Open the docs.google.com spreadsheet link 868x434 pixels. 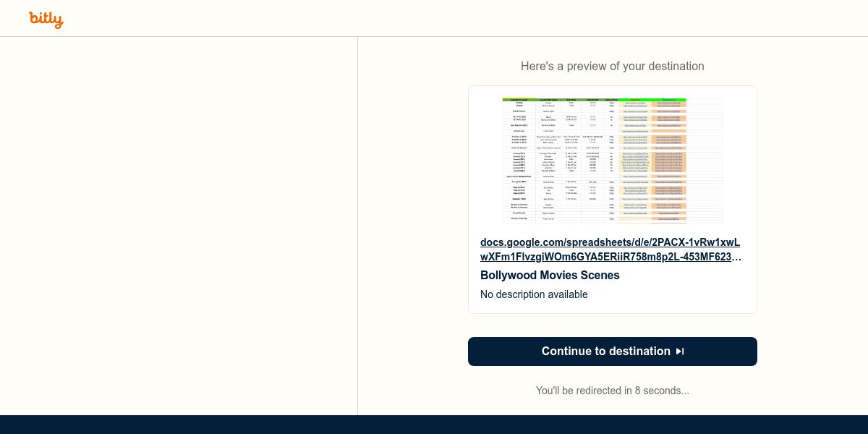(610, 250)
